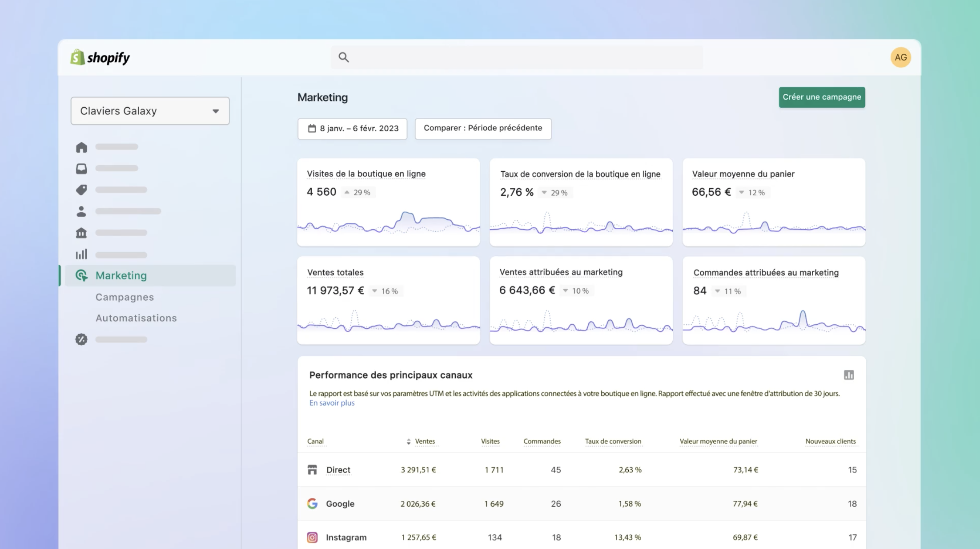Viewport: 980px width, 549px height.
Task: Open the Customers person sidebar icon
Action: click(81, 211)
